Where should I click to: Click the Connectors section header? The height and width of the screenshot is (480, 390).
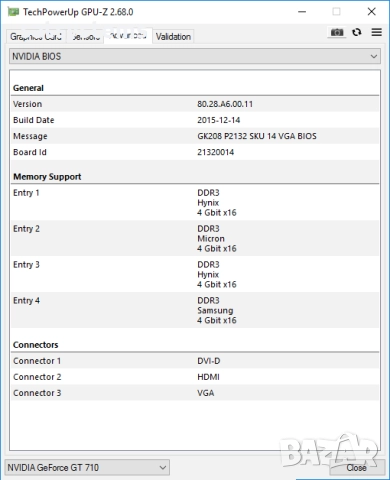coord(35,345)
